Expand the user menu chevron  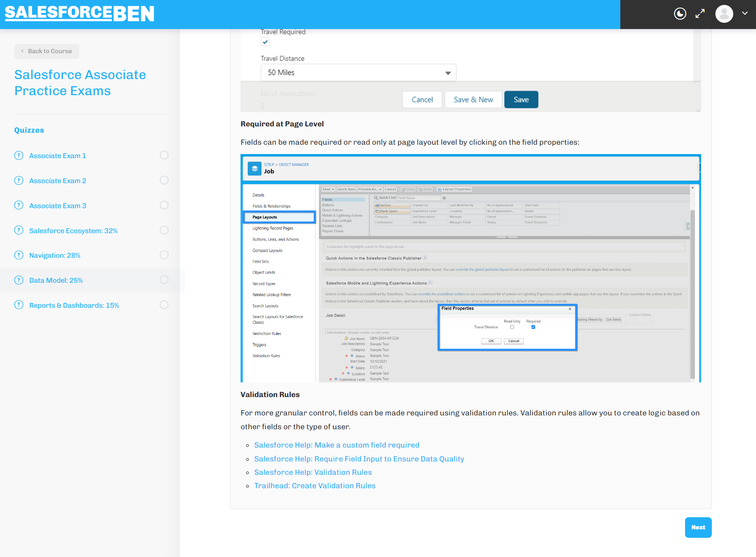[x=745, y=13]
